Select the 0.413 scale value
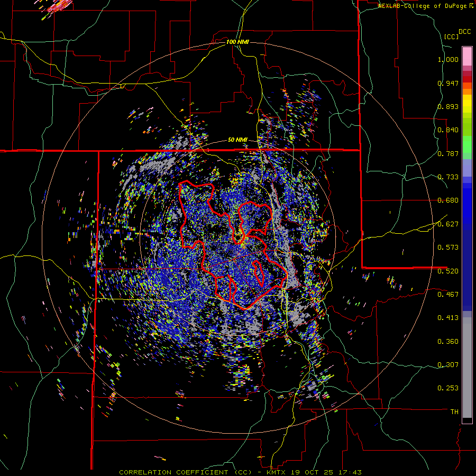 pos(448,317)
